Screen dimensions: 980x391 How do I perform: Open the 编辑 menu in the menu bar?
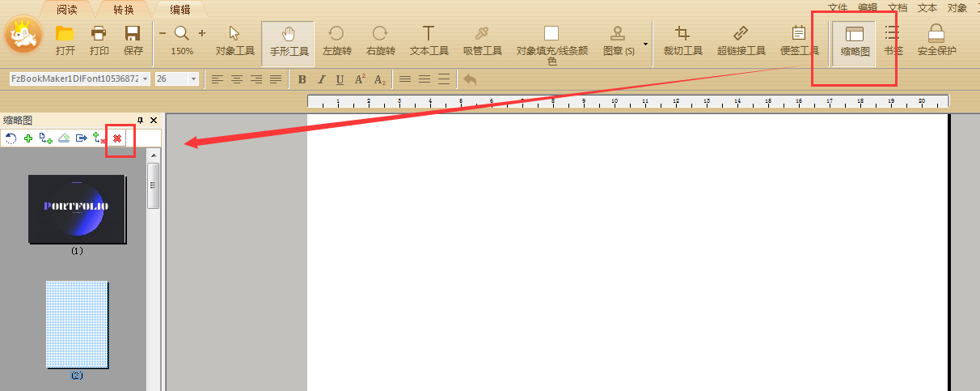[868, 7]
